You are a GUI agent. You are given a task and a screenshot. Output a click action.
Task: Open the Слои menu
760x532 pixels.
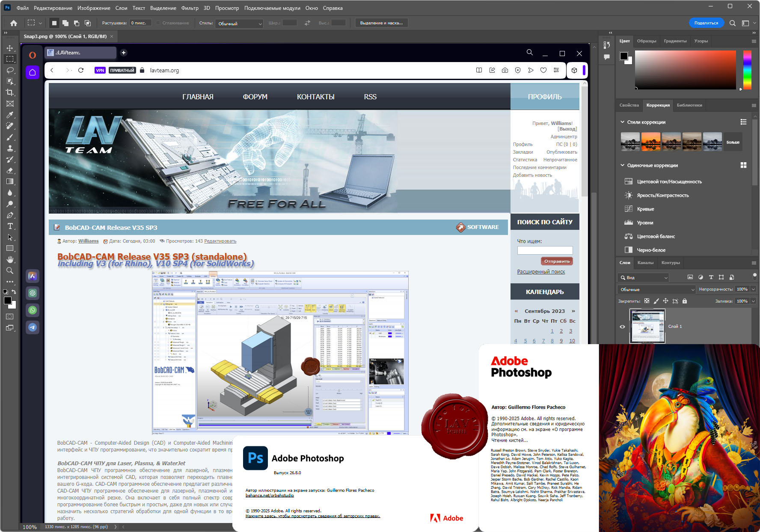[121, 8]
